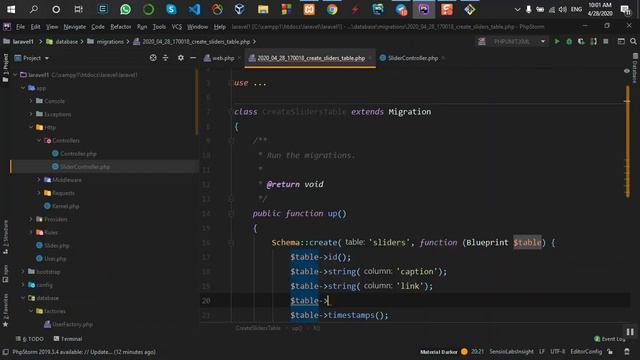Expand the Requests folder

click(39, 193)
